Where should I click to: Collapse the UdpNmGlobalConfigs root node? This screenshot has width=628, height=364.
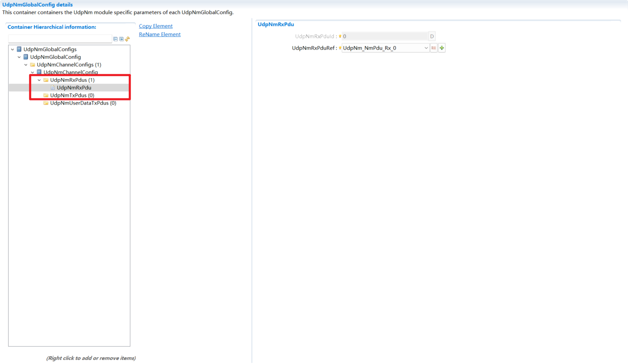[x=13, y=49]
